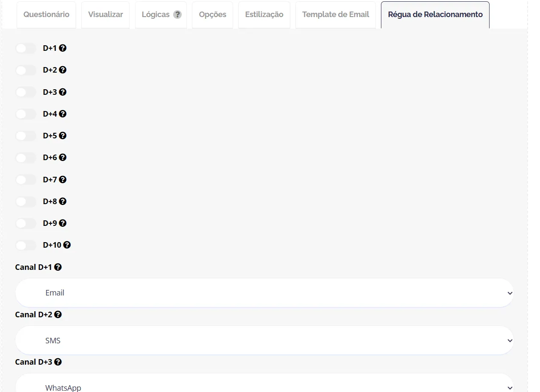
Task: Toggle the D+10 switch
Action: (x=26, y=245)
